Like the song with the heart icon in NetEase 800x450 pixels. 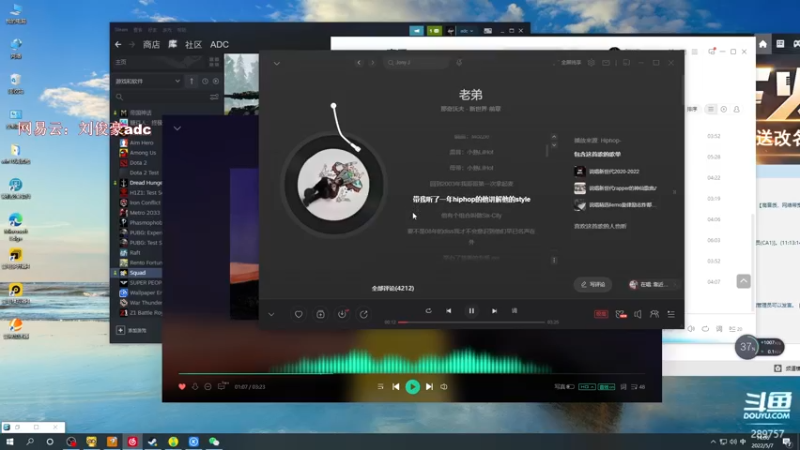point(298,314)
